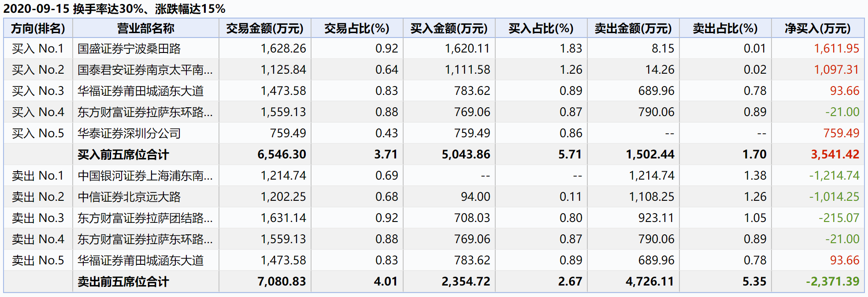Select the 买入 No.1 rank cell
The width and height of the screenshot is (868, 297).
click(38, 49)
